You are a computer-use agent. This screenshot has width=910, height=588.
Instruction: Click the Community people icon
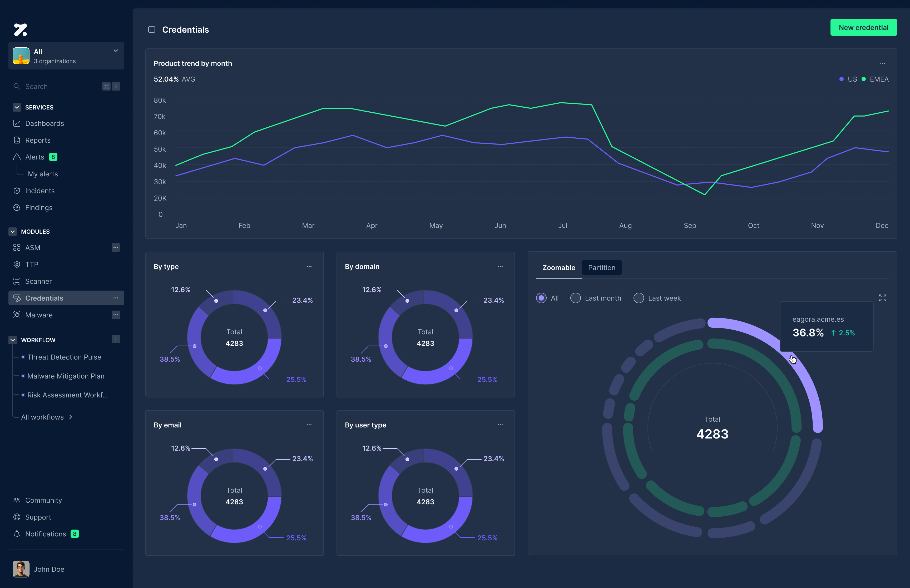pyautogui.click(x=17, y=500)
